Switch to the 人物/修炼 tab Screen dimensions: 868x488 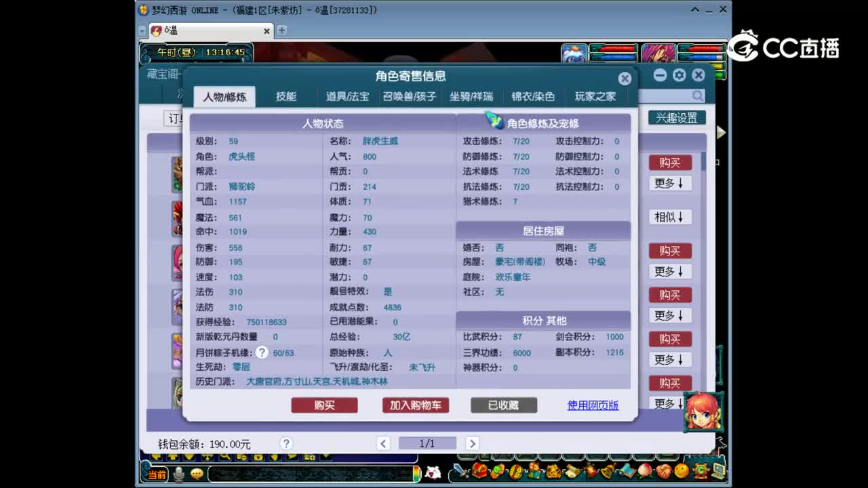pos(224,96)
